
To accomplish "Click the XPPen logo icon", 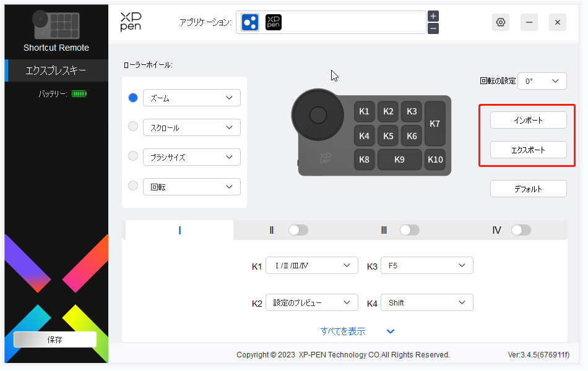I will [131, 22].
